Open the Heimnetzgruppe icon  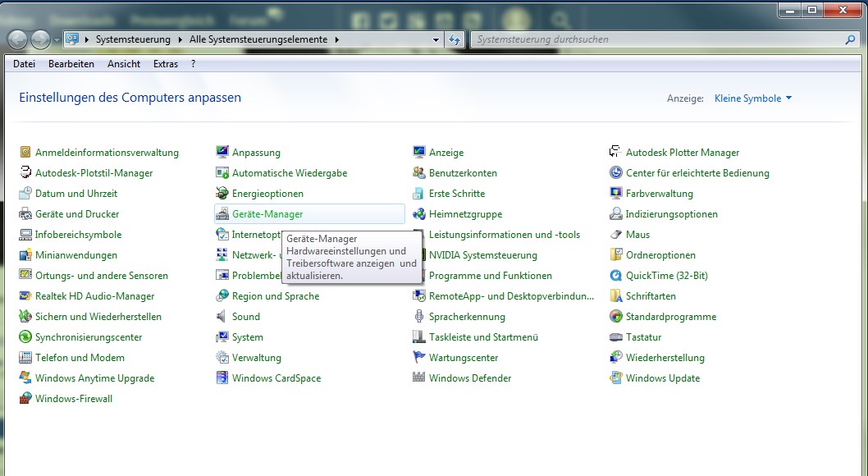pyautogui.click(x=419, y=213)
